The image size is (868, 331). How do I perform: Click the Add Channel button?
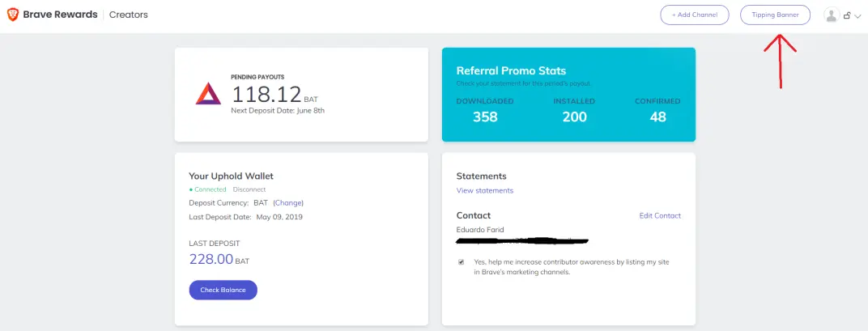coord(695,15)
